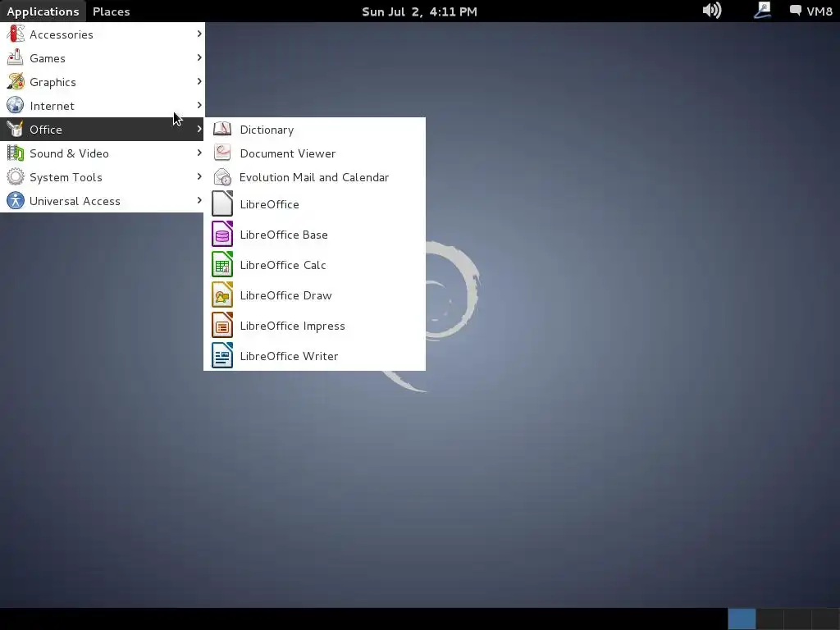Launch LibreOffice Draw
The image size is (840, 630).
click(314, 294)
